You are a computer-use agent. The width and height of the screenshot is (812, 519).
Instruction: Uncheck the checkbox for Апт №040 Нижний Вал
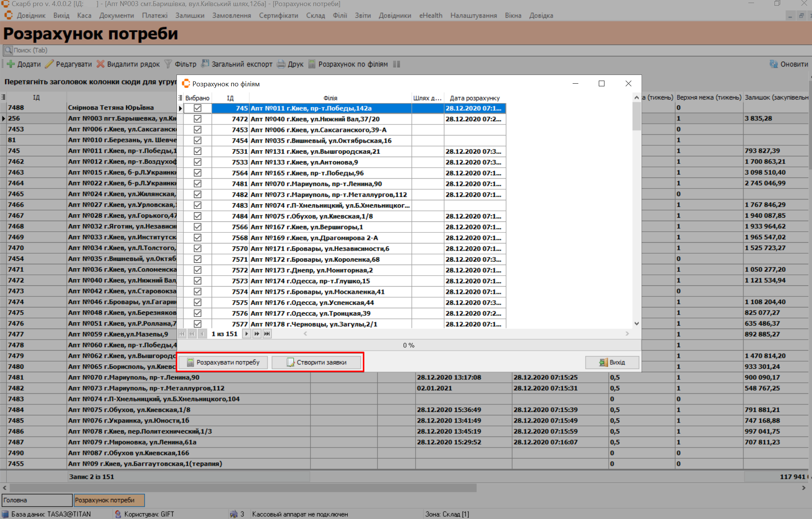[x=197, y=119]
